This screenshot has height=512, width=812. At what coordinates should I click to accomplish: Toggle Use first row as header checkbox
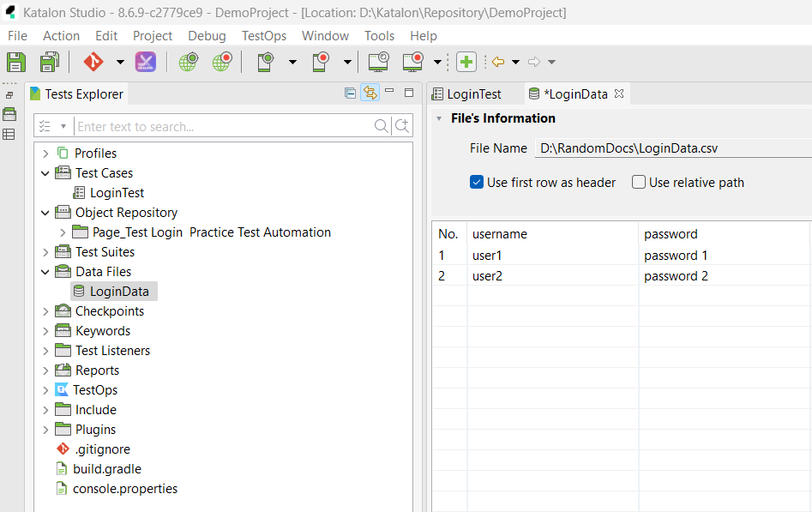(477, 183)
